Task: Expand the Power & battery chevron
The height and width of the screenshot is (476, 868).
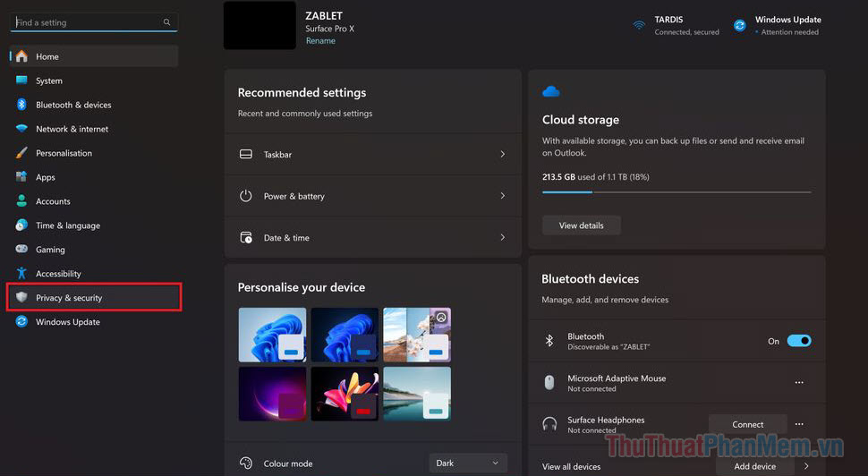Action: click(x=502, y=196)
